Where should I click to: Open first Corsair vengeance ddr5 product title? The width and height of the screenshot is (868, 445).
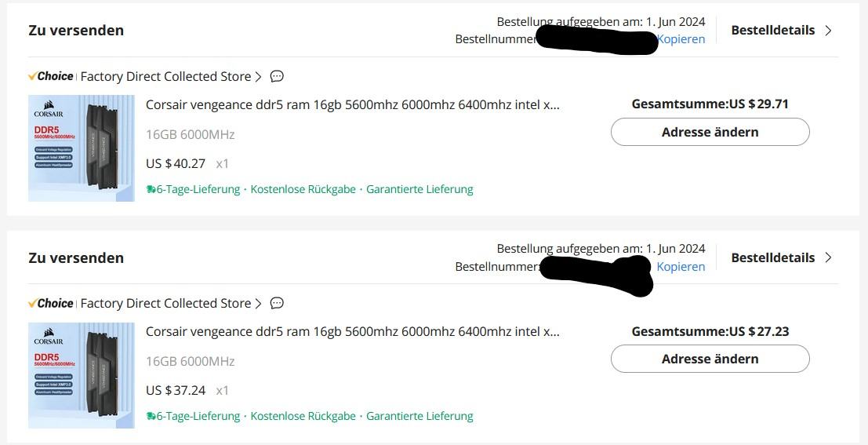click(353, 104)
